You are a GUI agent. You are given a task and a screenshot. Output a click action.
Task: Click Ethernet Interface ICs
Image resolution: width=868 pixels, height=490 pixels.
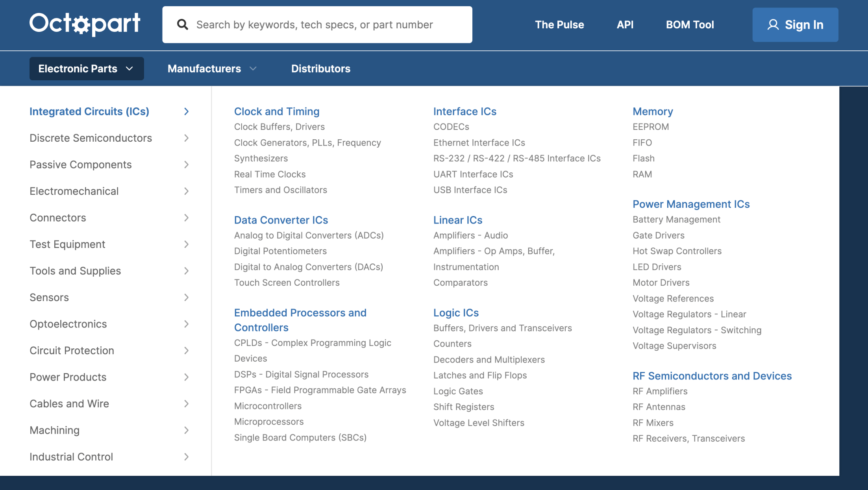[x=479, y=143]
